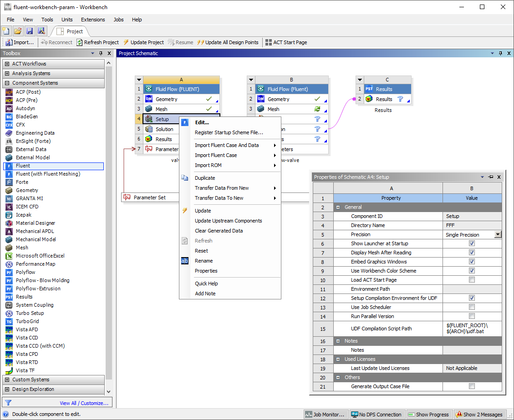Open the Precision dropdown
The image size is (514, 420).
498,234
